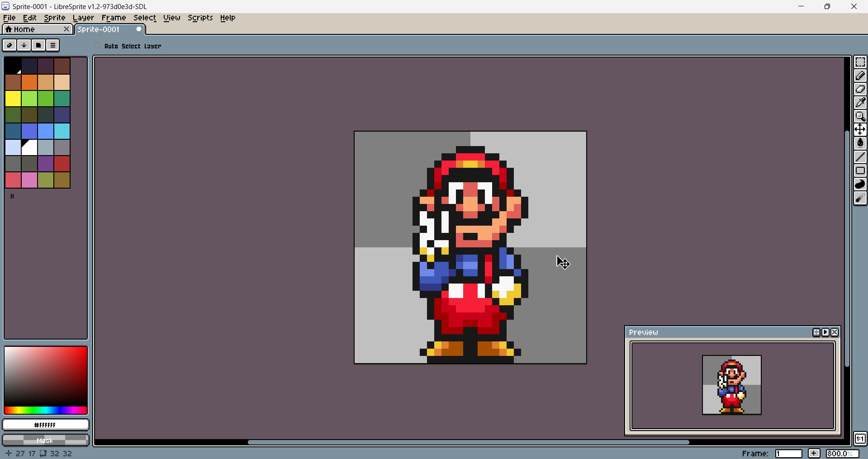The height and width of the screenshot is (459, 868).
Task: Pick the Line drawing tool
Action: pos(860,157)
